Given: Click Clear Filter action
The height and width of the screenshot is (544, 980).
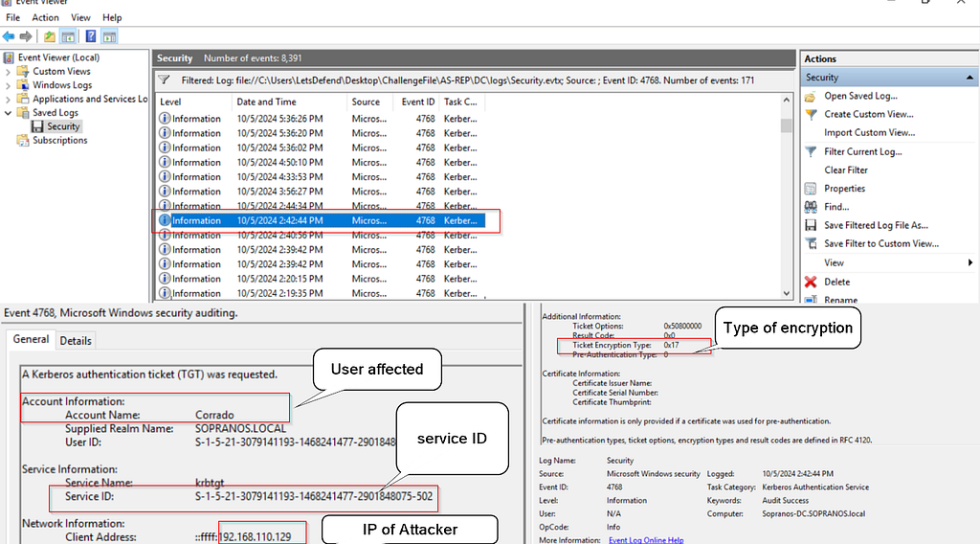Looking at the screenshot, I should (846, 170).
